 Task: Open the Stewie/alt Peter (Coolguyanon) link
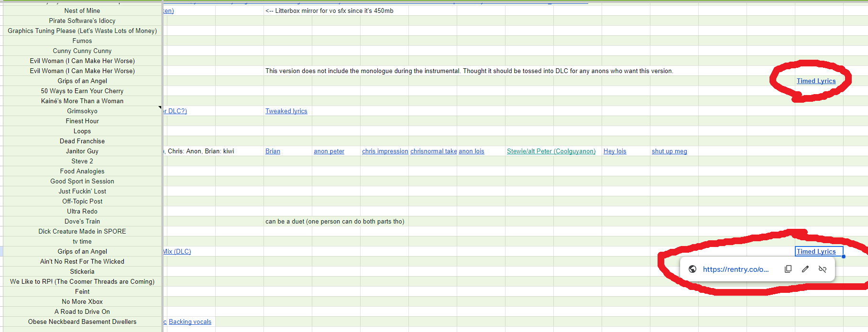551,151
